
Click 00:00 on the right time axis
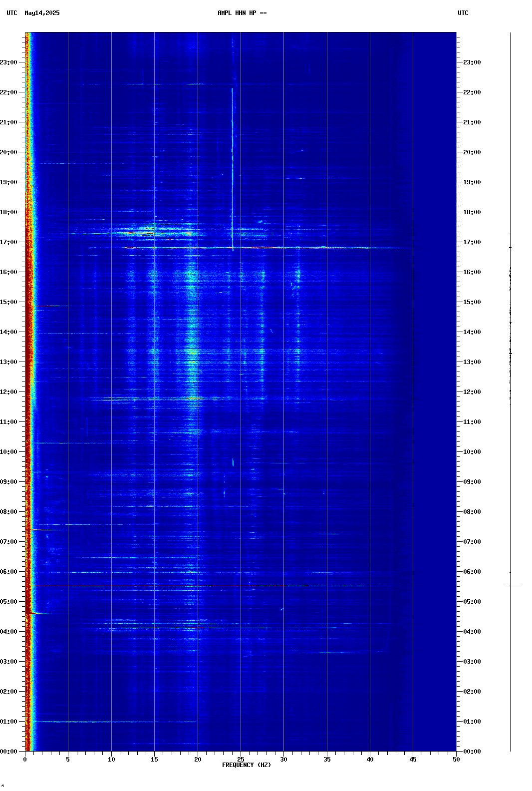tap(472, 752)
